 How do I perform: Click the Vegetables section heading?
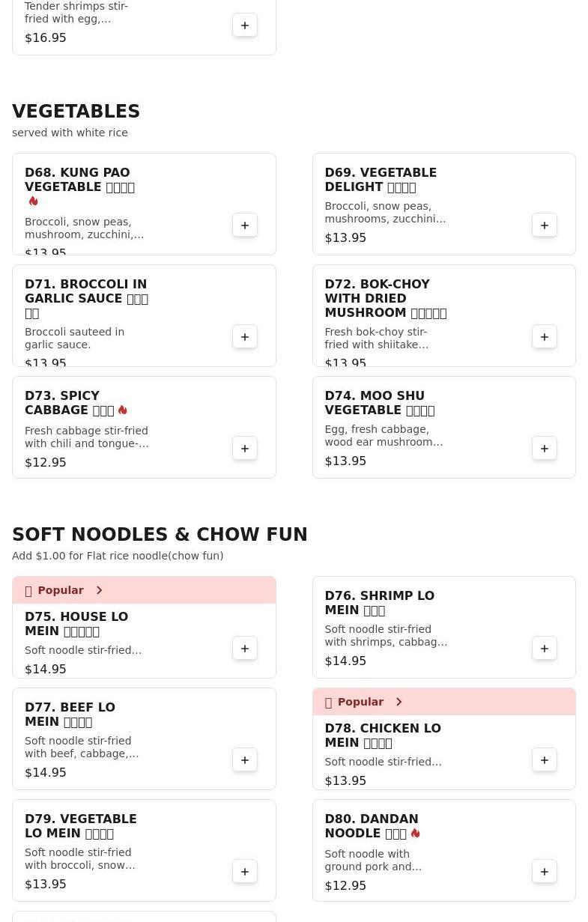[76, 112]
